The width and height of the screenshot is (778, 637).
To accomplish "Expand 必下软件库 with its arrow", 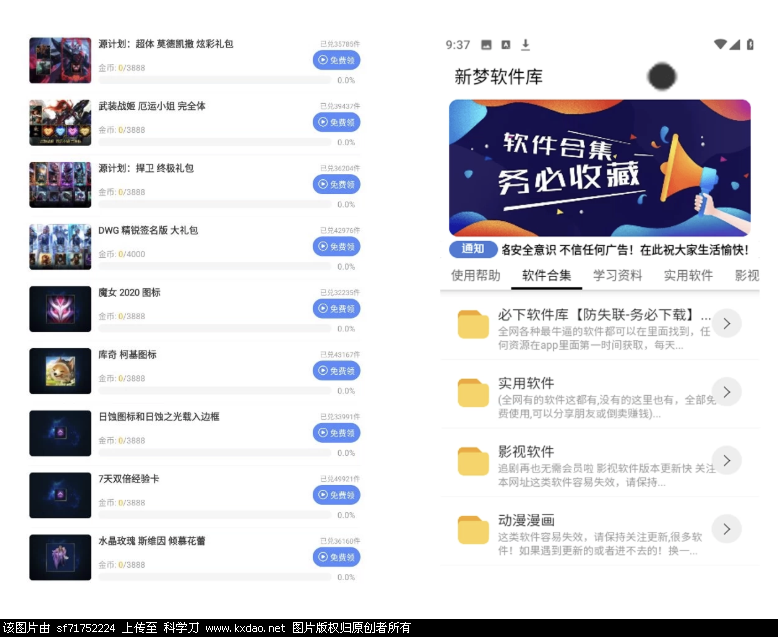I will click(x=727, y=323).
